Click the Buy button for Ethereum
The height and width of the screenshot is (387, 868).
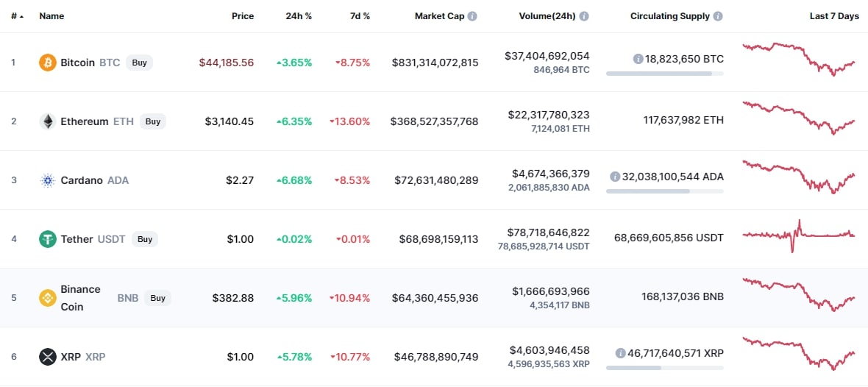(x=153, y=121)
